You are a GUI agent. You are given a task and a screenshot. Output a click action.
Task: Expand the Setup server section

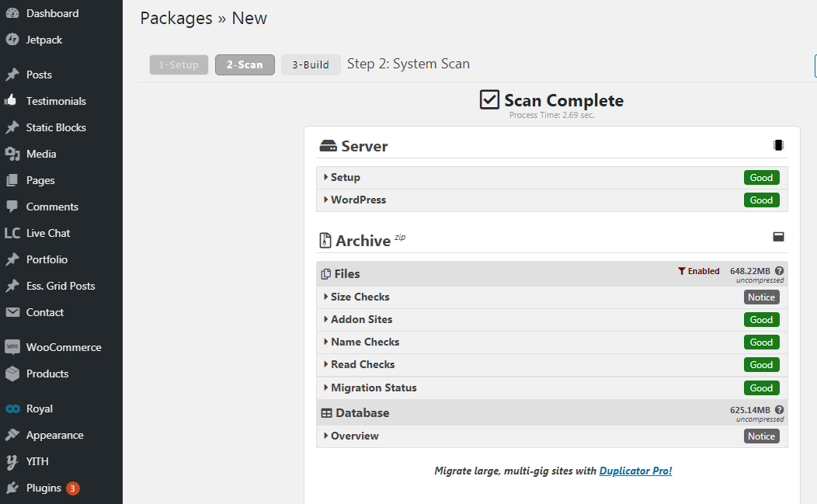pyautogui.click(x=345, y=177)
